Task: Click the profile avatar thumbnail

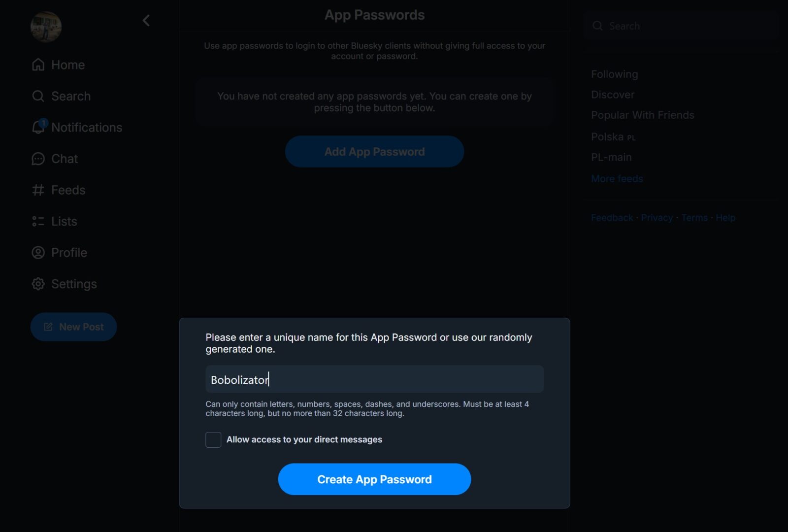Action: point(46,27)
